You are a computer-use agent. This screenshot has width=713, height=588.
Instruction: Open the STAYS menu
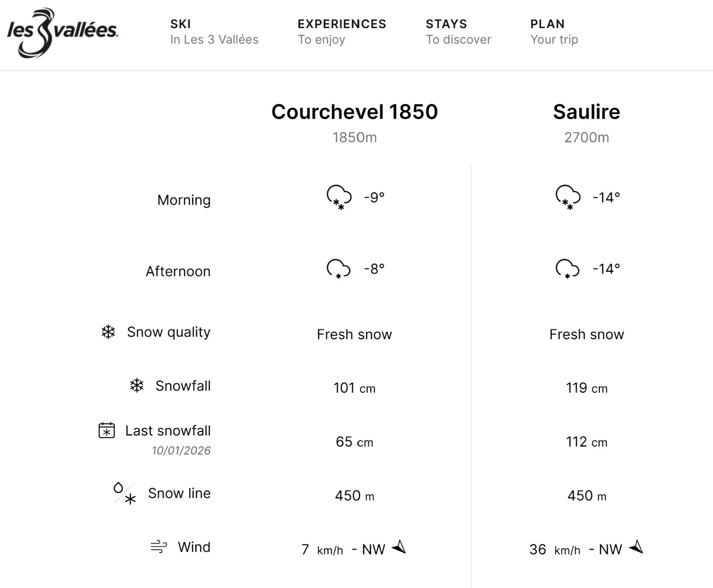[446, 25]
